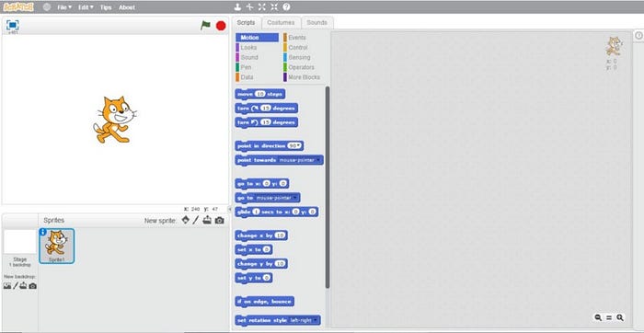Paint a new backdrop
This screenshot has height=333, width=644.
[16, 286]
